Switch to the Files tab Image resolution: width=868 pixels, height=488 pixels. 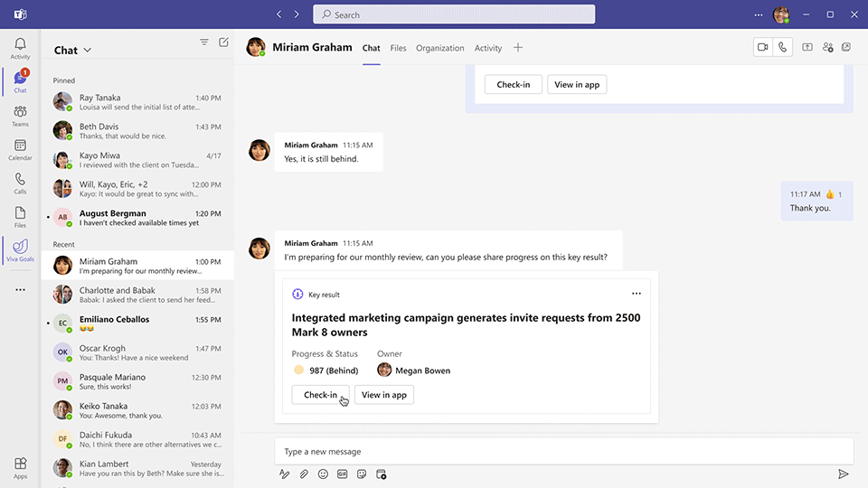pyautogui.click(x=398, y=48)
